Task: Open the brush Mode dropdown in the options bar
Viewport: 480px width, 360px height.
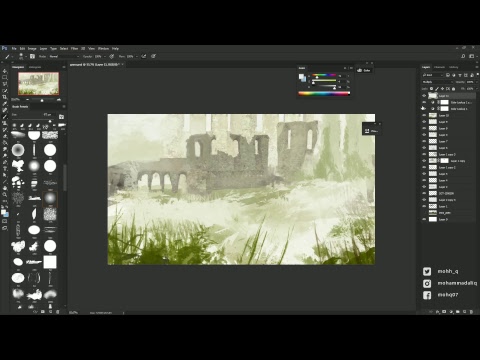Action: pos(64,56)
